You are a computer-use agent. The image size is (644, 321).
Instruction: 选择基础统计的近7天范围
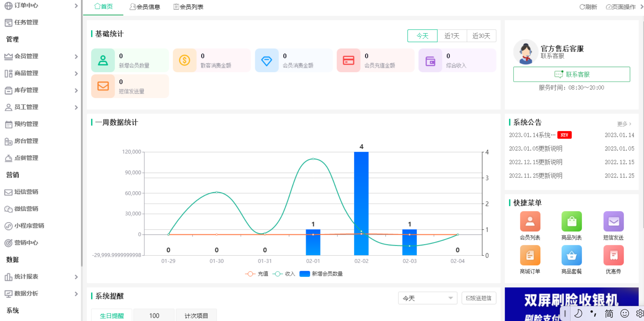[452, 36]
